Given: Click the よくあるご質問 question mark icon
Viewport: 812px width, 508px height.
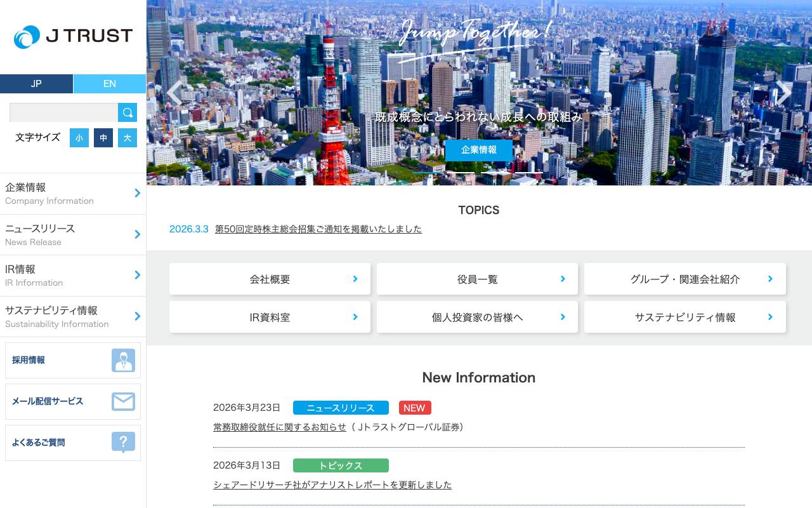Looking at the screenshot, I should [123, 442].
